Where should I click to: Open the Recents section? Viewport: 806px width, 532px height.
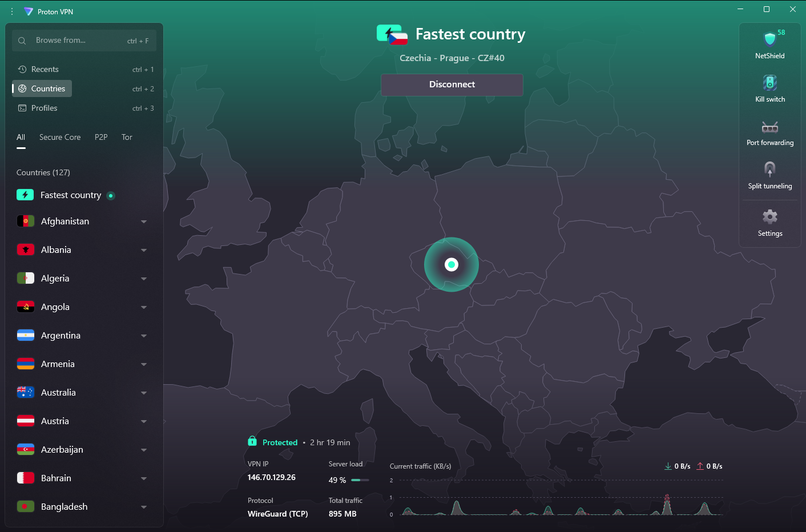pos(45,70)
